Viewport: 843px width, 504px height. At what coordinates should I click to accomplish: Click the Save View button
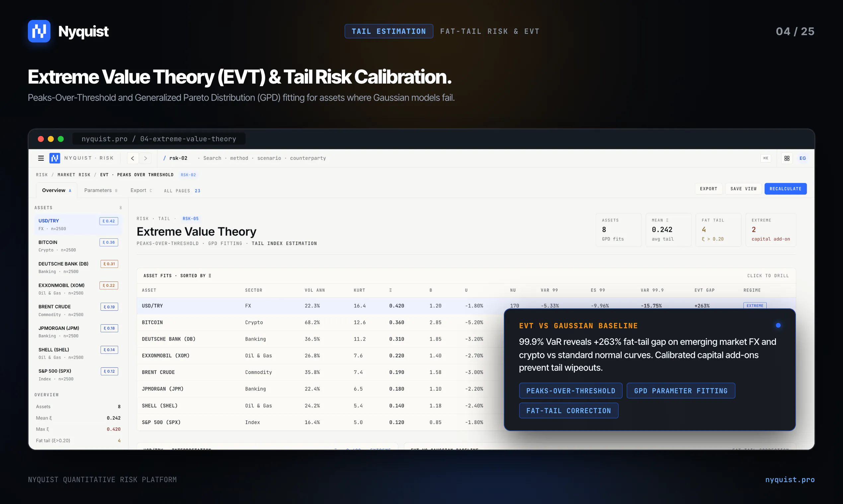743,189
